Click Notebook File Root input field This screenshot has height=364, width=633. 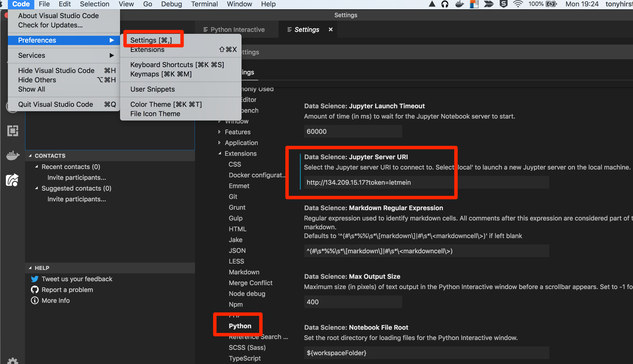point(426,353)
